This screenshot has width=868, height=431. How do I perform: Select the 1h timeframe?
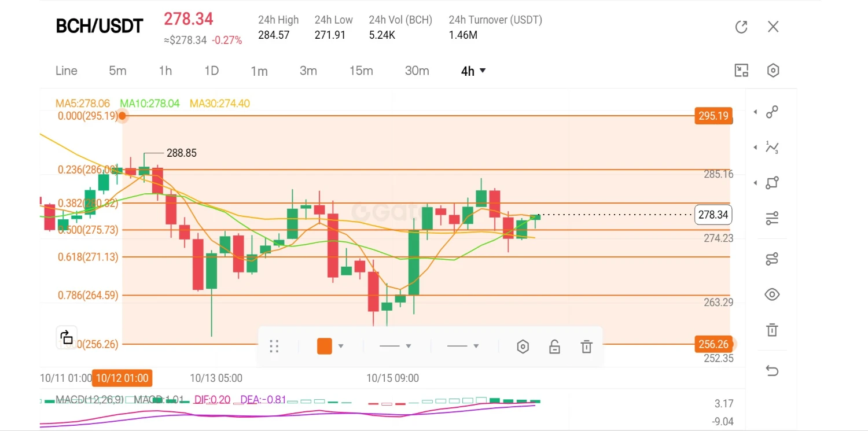(x=165, y=71)
